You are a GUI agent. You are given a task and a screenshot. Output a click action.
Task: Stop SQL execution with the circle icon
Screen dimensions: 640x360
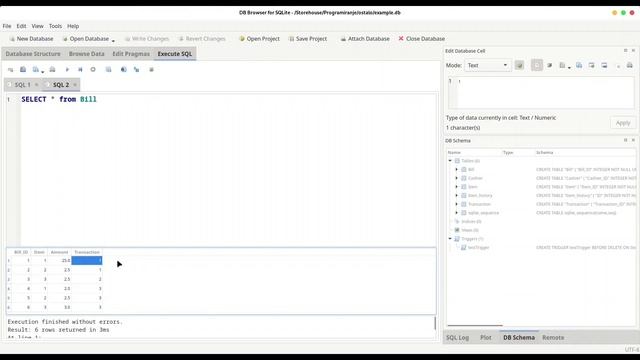pyautogui.click(x=93, y=70)
